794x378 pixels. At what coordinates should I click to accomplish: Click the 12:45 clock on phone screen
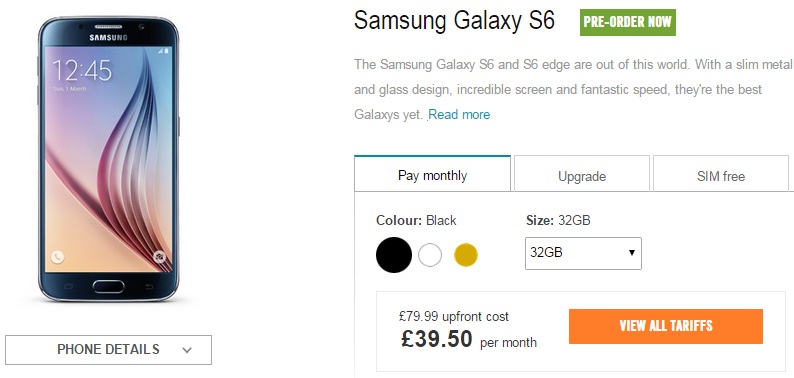[82, 70]
